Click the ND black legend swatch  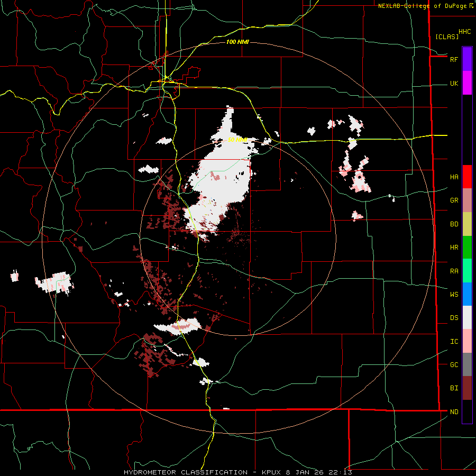(x=467, y=411)
